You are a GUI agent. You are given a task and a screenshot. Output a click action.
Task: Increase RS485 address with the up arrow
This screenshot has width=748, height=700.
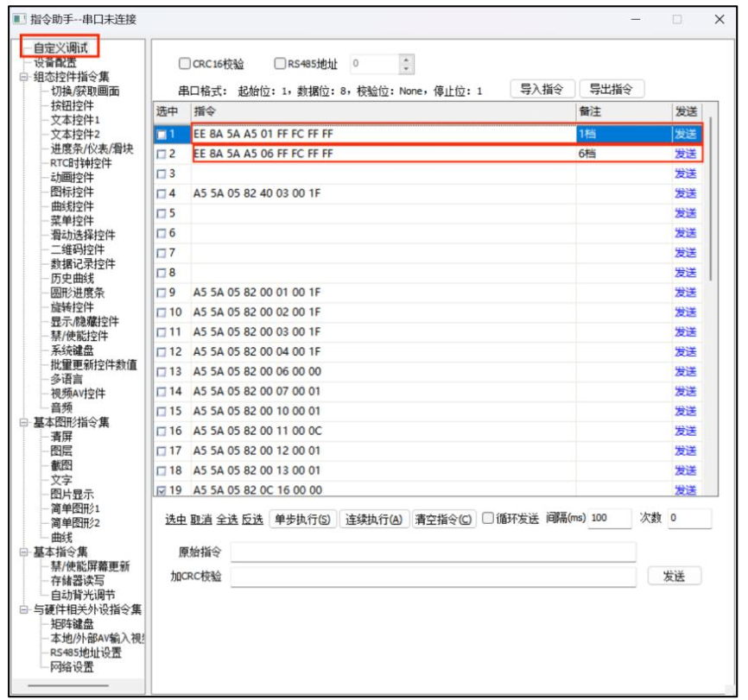point(406,60)
